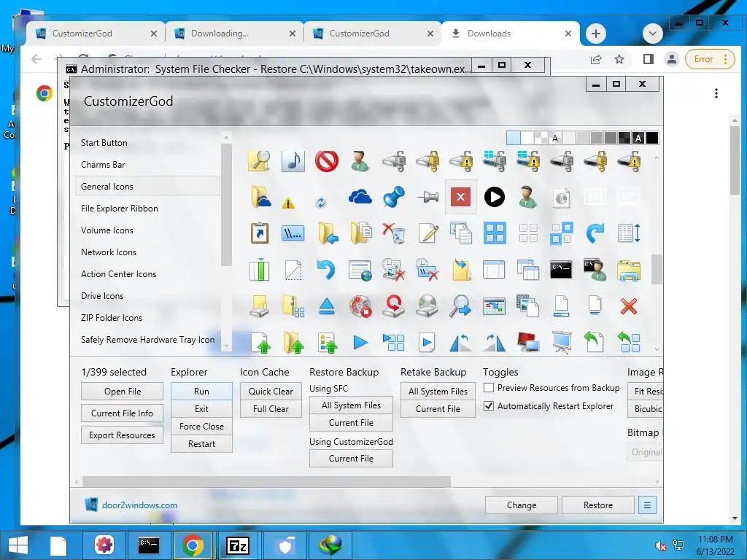The height and width of the screenshot is (560, 747).
Task: Click Force Close button
Action: point(201,426)
